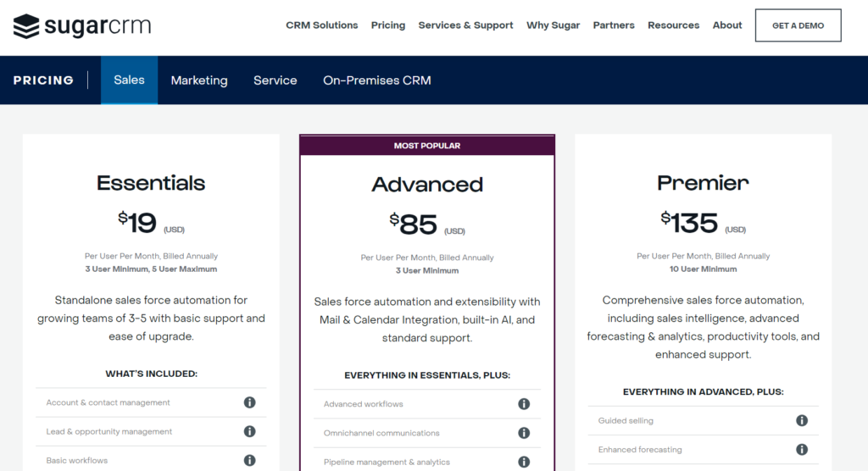Switch to the Marketing pricing tab
868x471 pixels.
(199, 80)
